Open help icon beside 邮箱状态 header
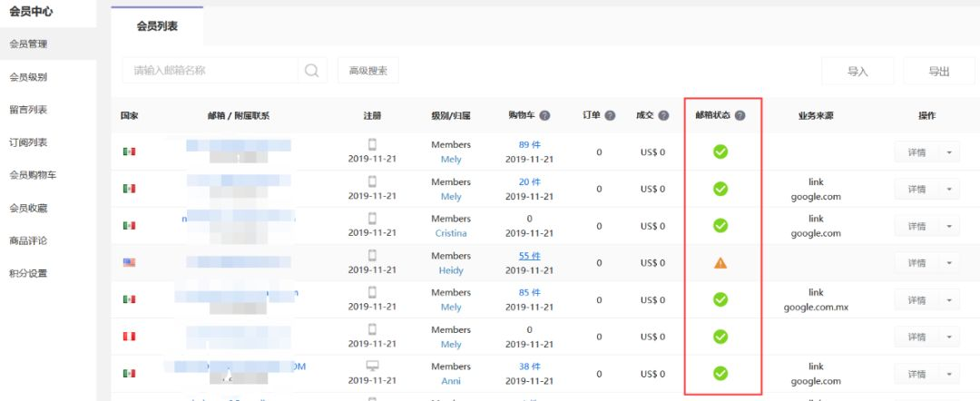The width and height of the screenshot is (980, 401). (x=740, y=115)
